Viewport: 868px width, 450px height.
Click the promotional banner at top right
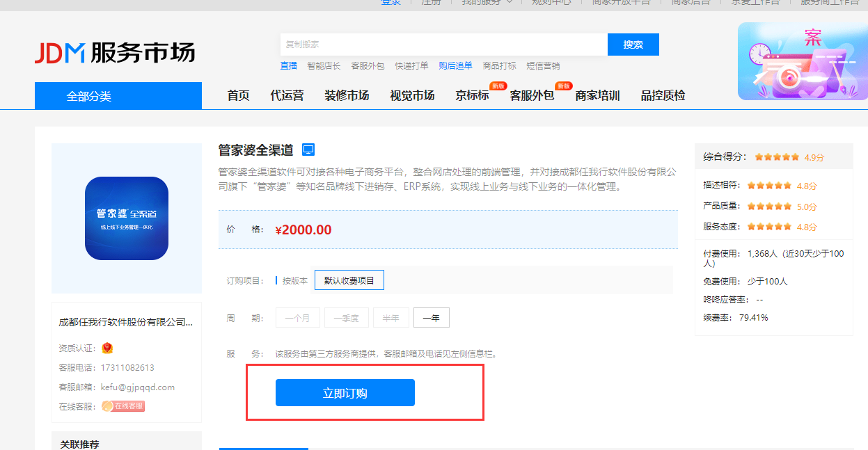(x=803, y=61)
